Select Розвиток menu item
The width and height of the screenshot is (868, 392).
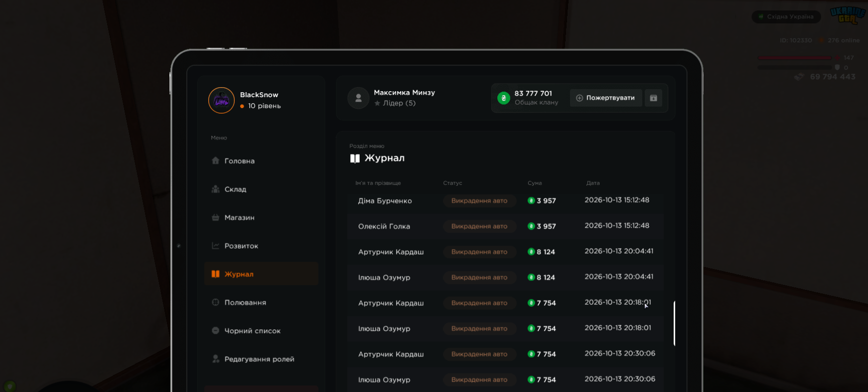[261, 246]
